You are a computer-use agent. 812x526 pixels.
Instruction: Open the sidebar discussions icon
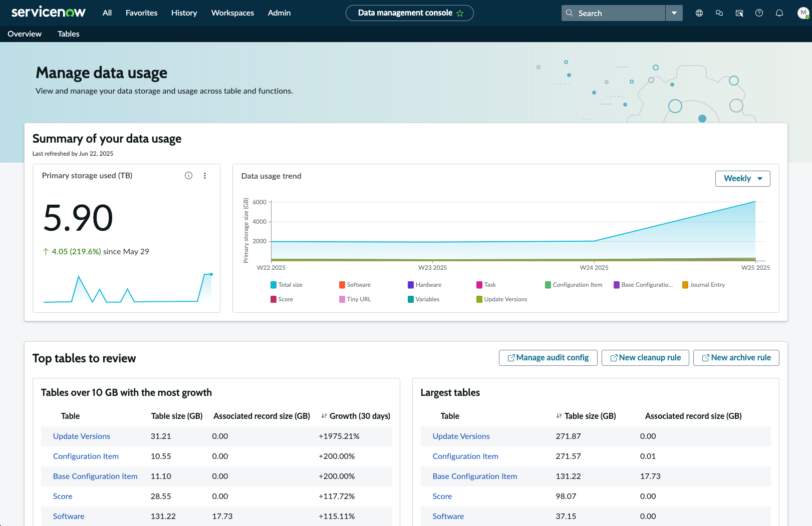click(x=739, y=13)
